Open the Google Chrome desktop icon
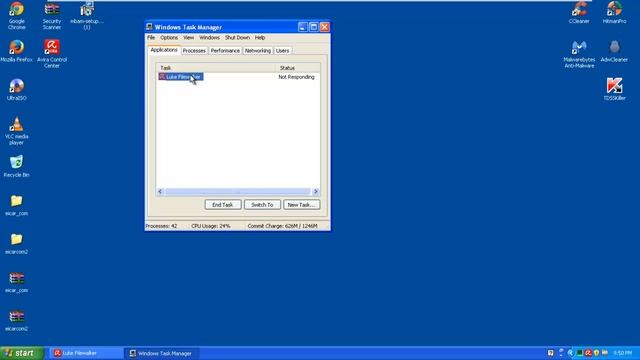 16,16
